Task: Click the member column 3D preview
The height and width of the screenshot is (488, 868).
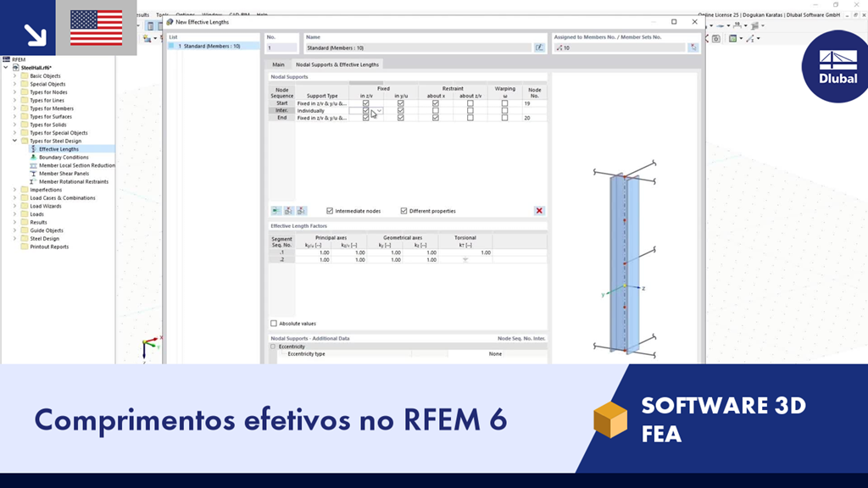Action: [x=625, y=263]
